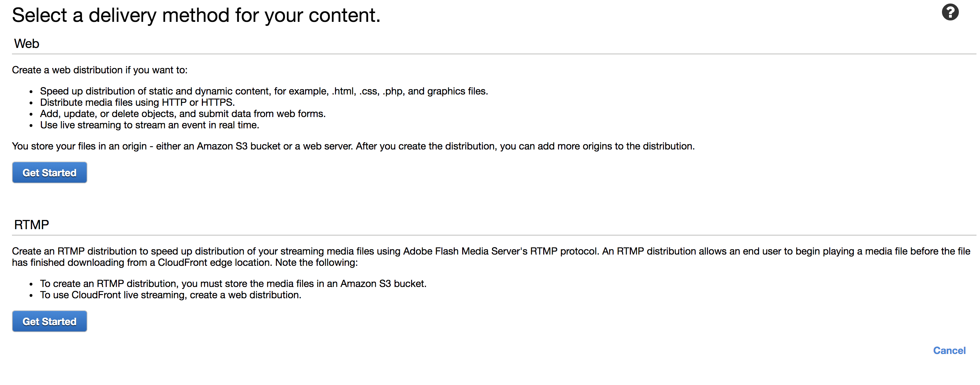Click 'Add, update, or delete objects' bullet
The image size is (980, 385).
coord(182,114)
